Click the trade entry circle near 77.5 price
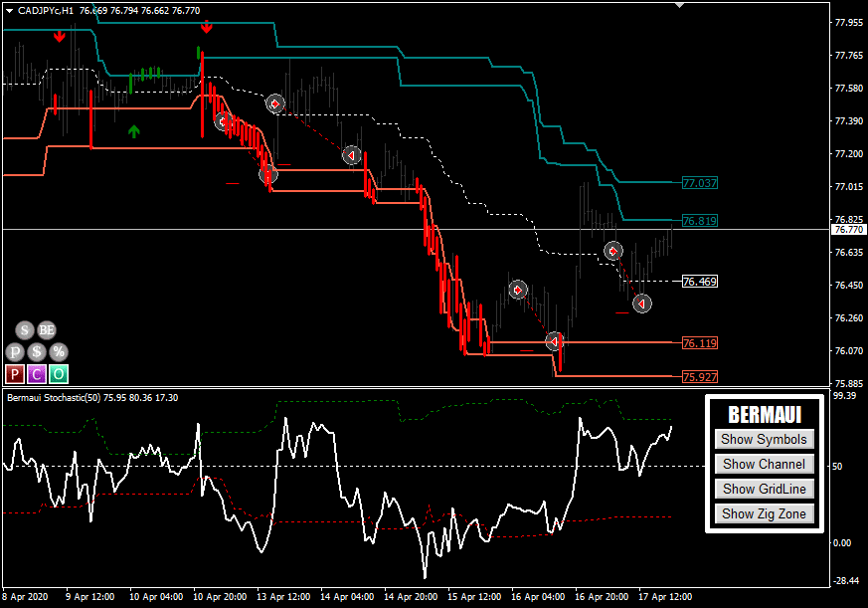 tap(275, 103)
